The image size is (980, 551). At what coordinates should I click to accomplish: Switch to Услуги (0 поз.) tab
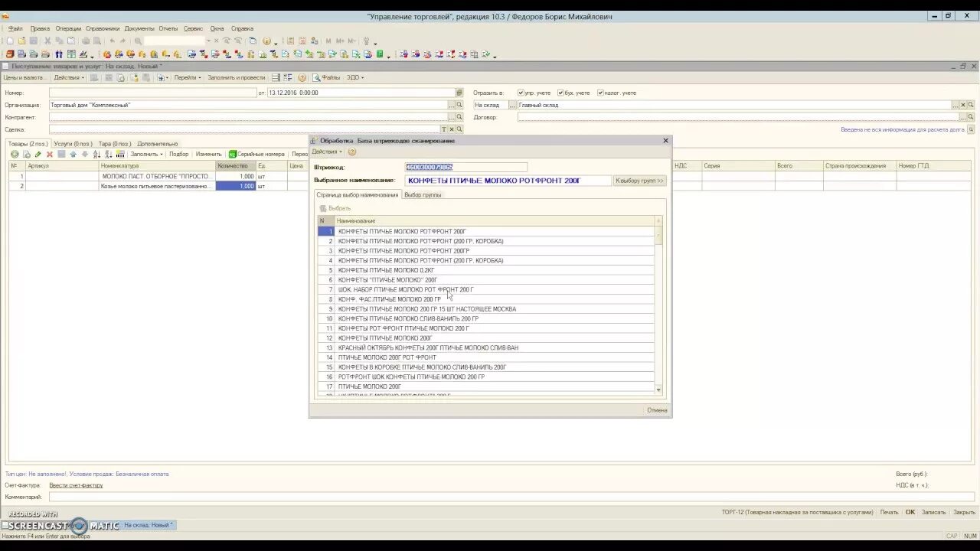(x=73, y=144)
